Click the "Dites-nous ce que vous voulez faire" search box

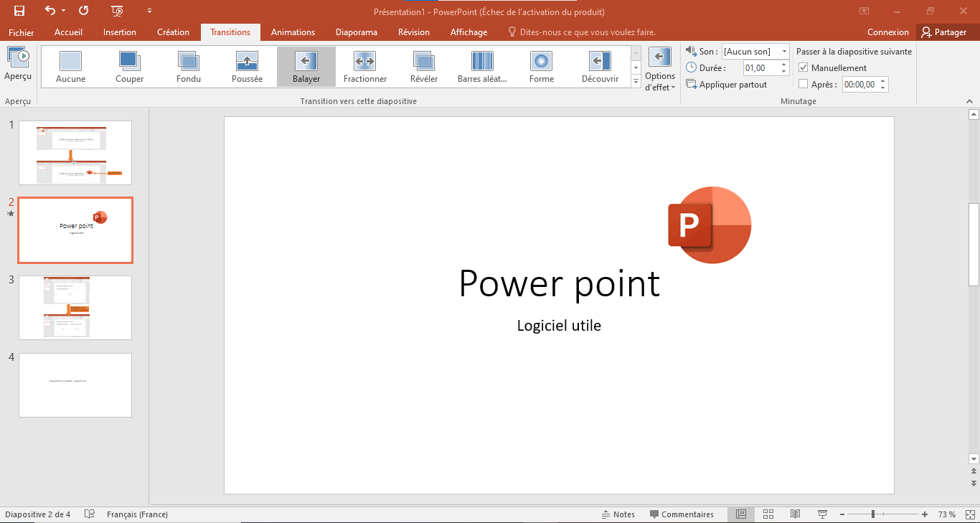click(581, 32)
